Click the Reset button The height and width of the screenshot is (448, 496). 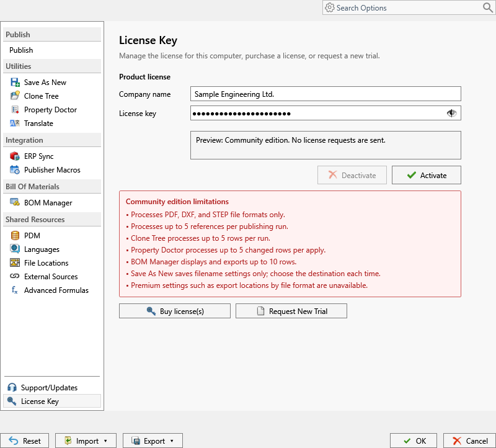25,441
